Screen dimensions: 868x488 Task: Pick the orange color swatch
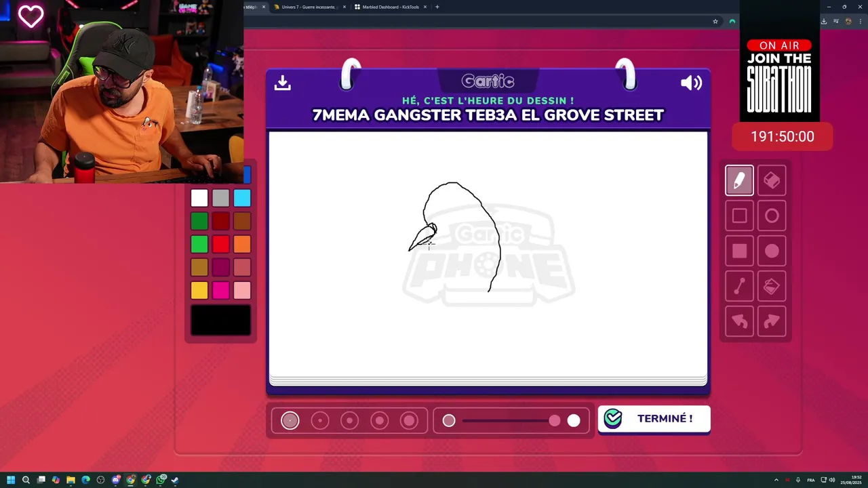coord(242,244)
